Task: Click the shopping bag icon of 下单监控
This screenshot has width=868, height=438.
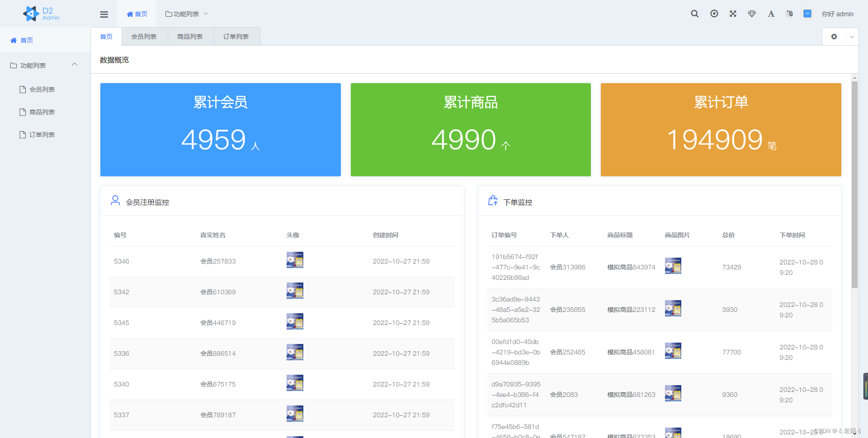Action: pos(493,200)
